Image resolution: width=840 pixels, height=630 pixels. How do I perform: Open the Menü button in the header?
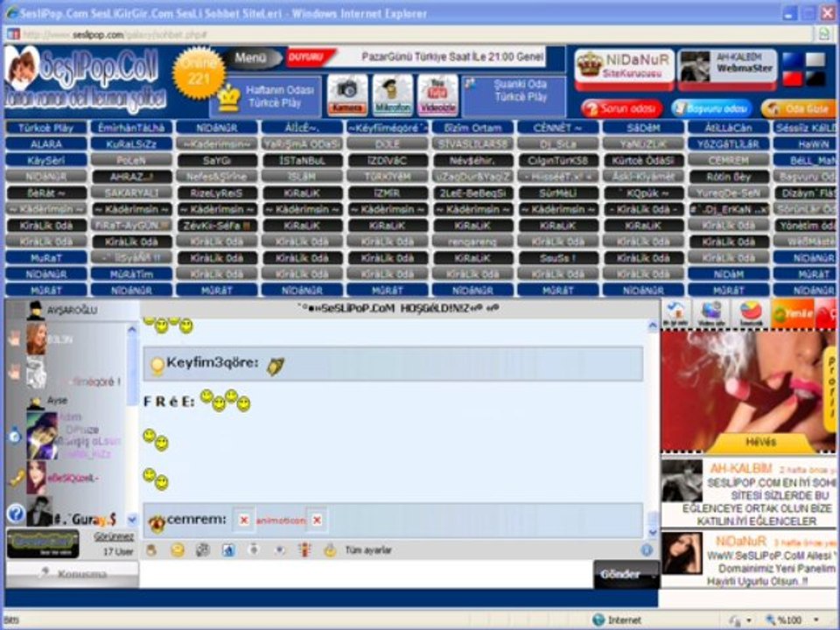pos(251,58)
